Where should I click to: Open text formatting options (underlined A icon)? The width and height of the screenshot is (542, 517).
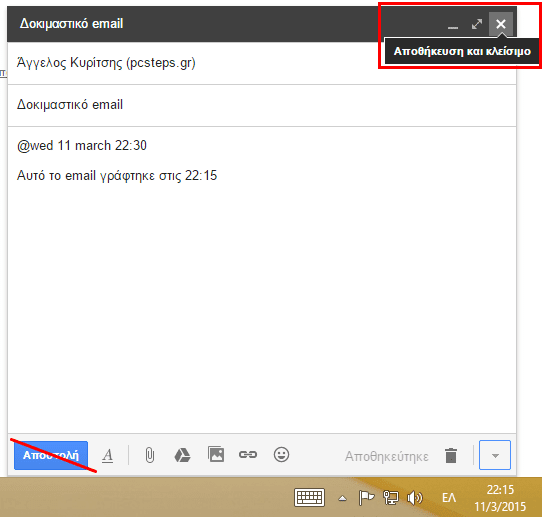(108, 455)
